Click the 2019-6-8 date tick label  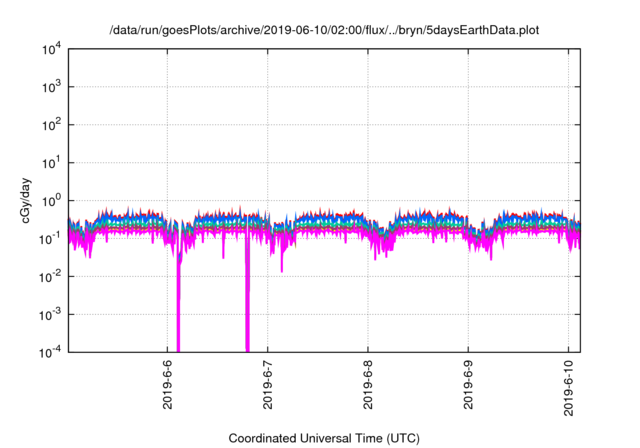368,385
